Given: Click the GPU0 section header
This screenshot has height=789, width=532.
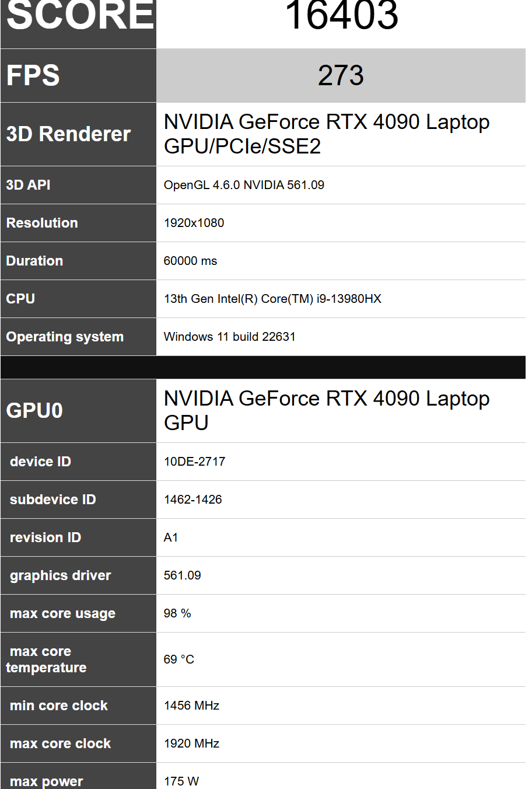Looking at the screenshot, I should click(34, 411).
